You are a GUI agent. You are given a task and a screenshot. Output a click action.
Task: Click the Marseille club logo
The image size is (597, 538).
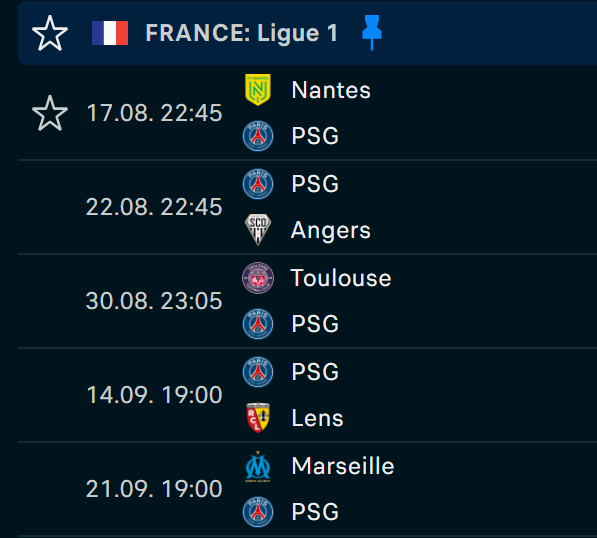(x=258, y=466)
